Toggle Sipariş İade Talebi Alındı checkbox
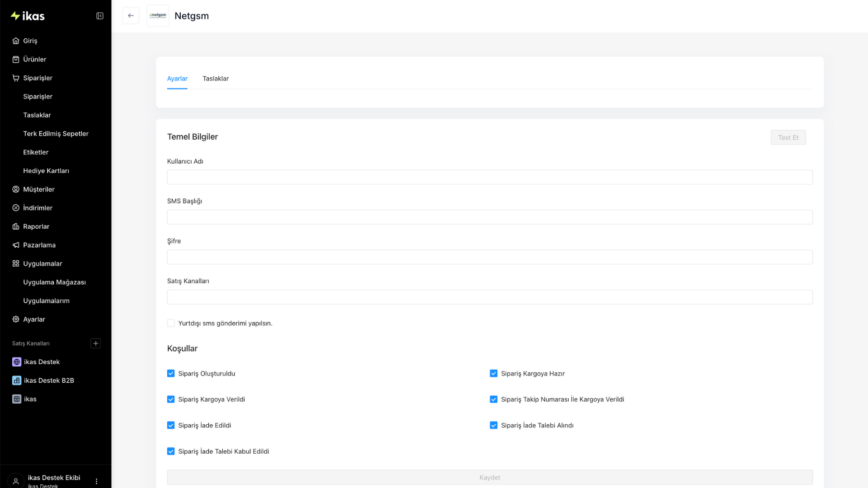This screenshot has width=868, height=488. [494, 425]
